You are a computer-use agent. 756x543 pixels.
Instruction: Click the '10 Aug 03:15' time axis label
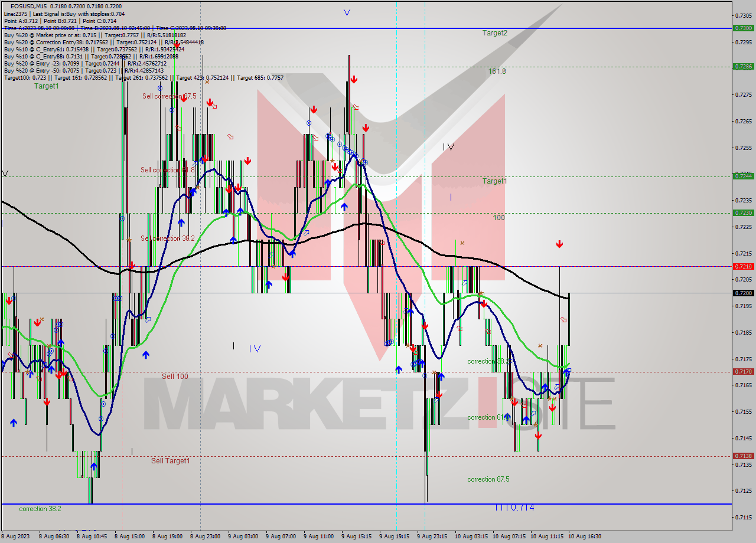tap(471, 537)
